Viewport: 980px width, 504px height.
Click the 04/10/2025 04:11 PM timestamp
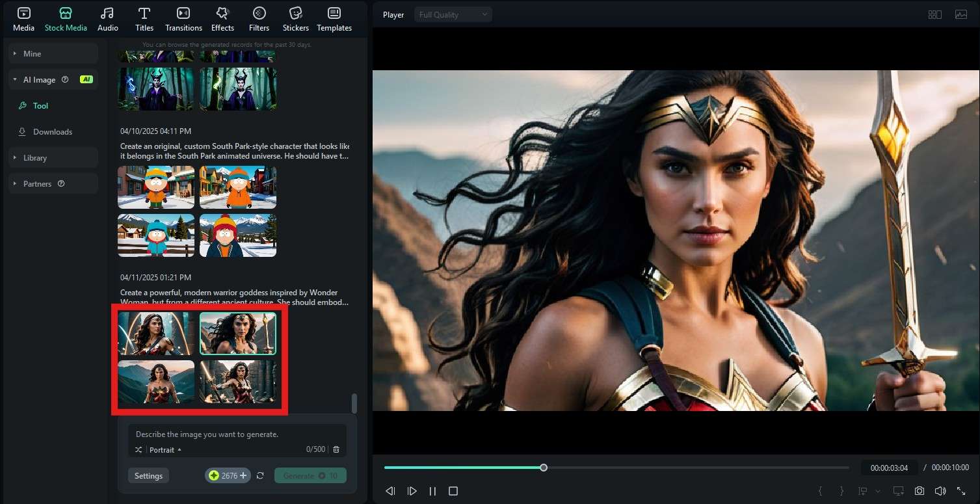156,131
